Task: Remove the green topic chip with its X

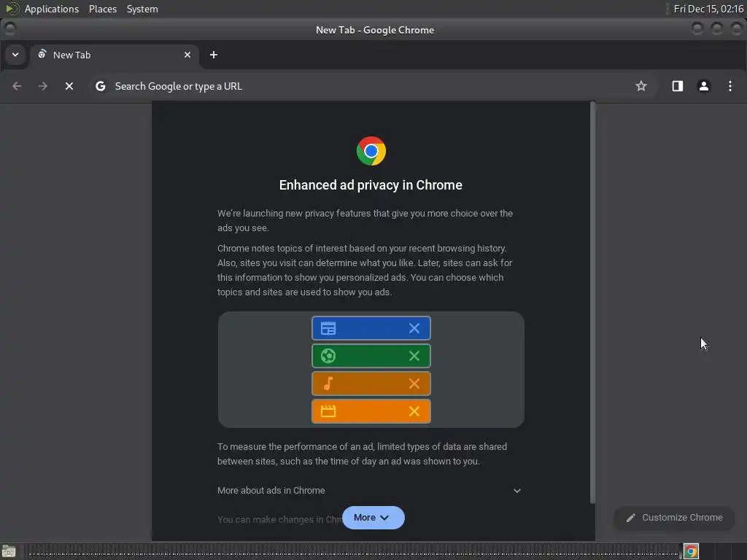Action: pyautogui.click(x=414, y=356)
